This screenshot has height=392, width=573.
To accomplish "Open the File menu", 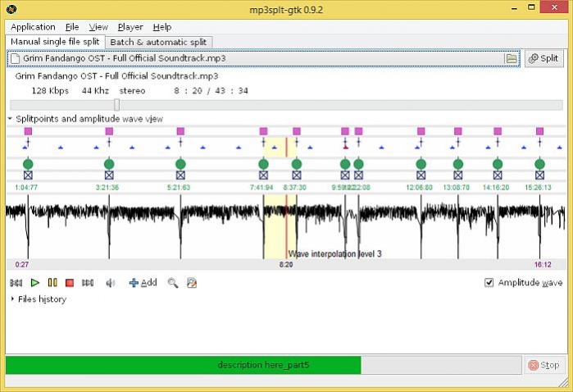I will [x=72, y=27].
